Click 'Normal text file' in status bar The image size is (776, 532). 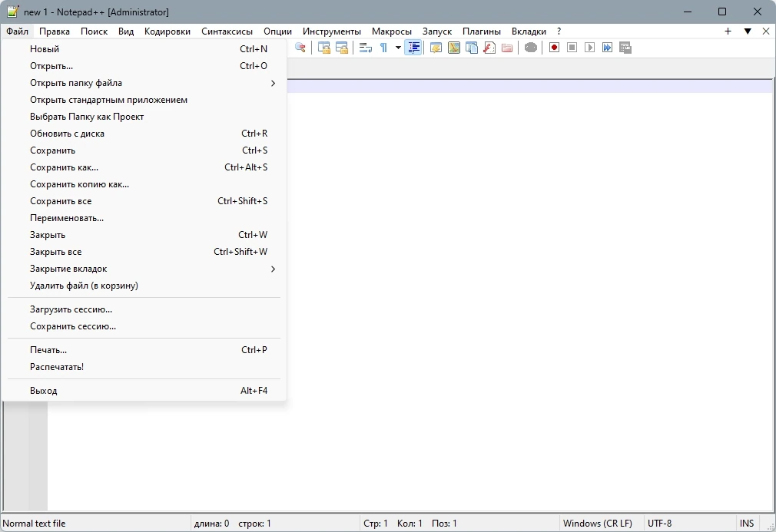click(x=34, y=523)
